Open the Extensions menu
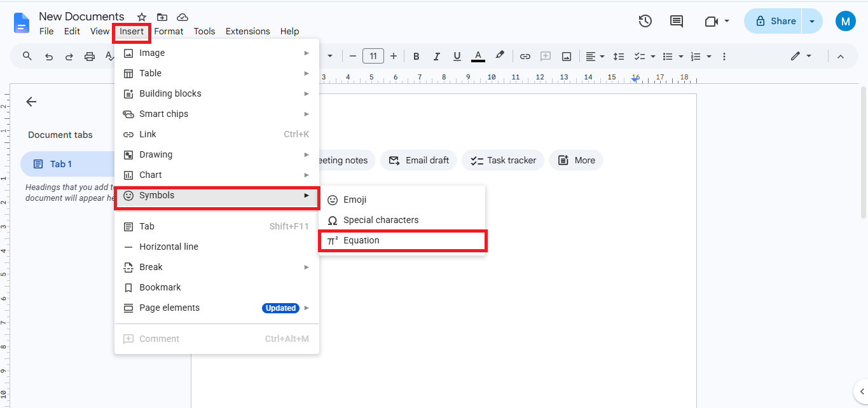The image size is (868, 408). pyautogui.click(x=247, y=31)
